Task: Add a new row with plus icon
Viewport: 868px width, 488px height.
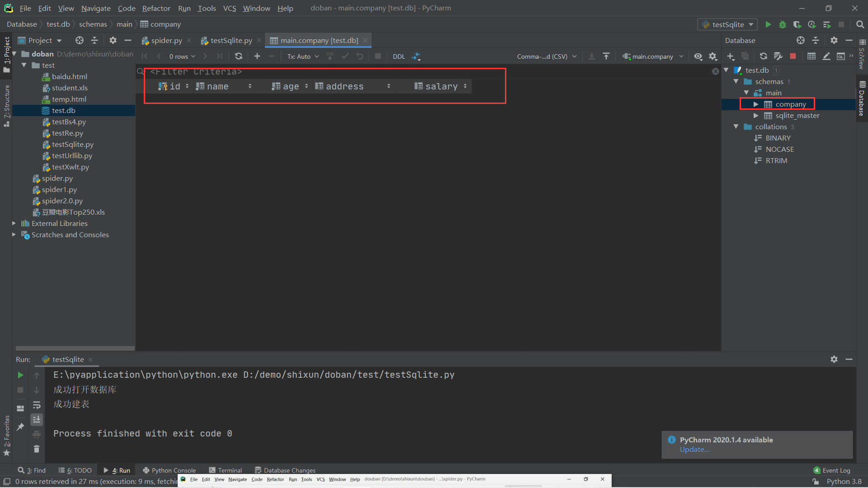Action: [257, 56]
